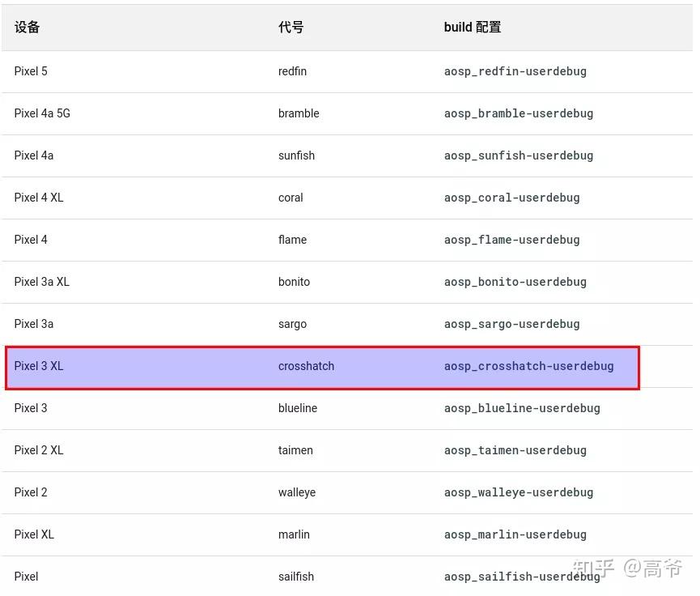This screenshot has width=700, height=596.
Task: Click the marlin codename cell
Action: point(294,534)
